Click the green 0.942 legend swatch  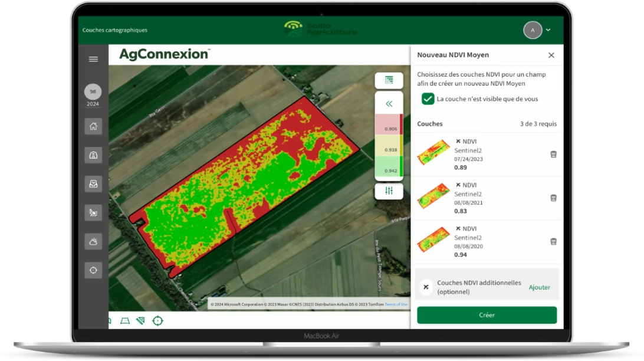pyautogui.click(x=389, y=166)
